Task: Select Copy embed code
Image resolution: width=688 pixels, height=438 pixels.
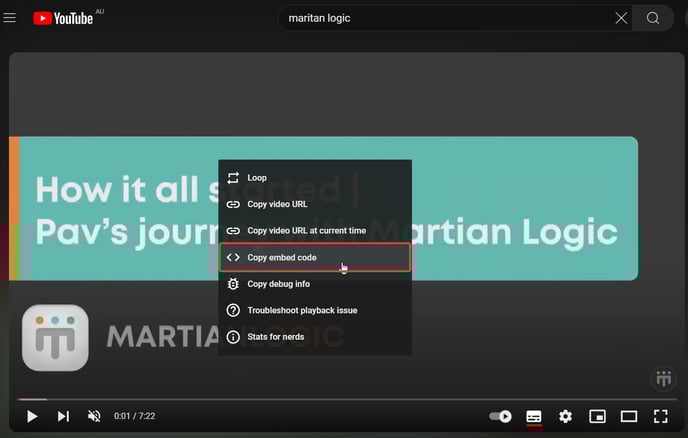Action: (315, 257)
